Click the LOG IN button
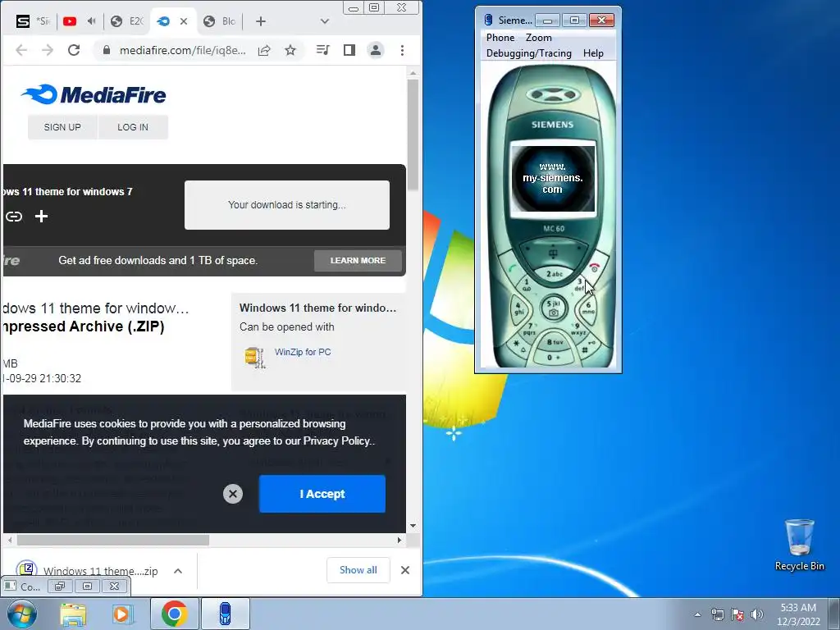The image size is (840, 630). pyautogui.click(x=133, y=127)
